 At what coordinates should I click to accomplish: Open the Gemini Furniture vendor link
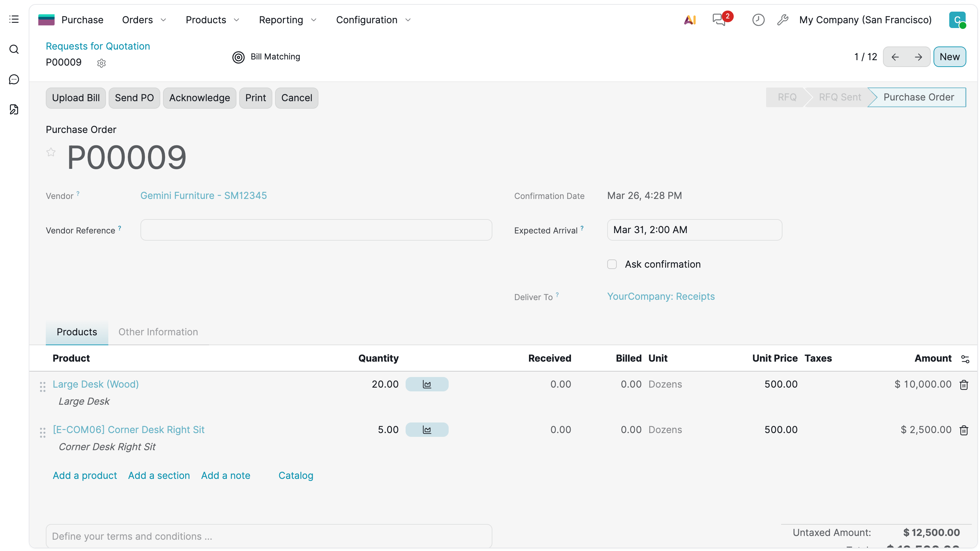pos(204,196)
